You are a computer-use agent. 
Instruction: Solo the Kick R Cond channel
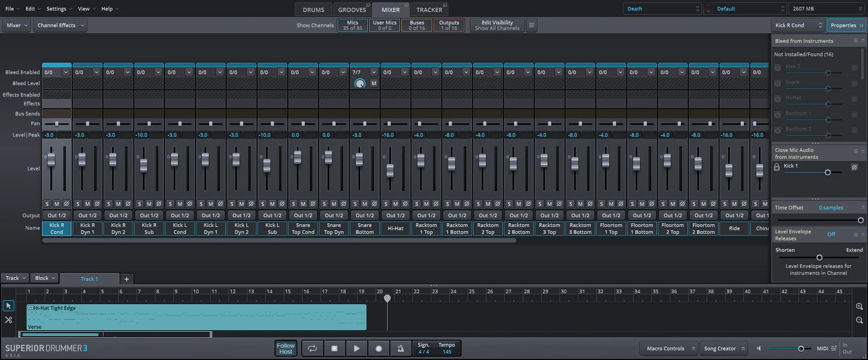[47, 204]
